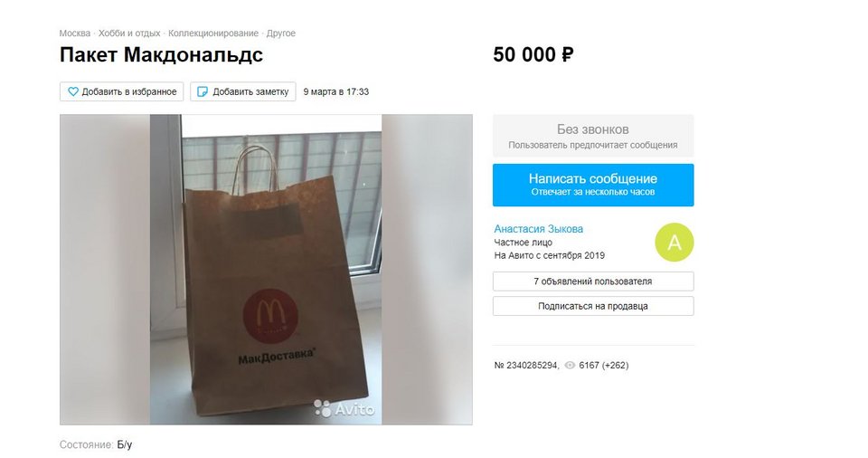The image size is (868, 458).
Task: Click the ruble sign next to the price
Action: [567, 55]
